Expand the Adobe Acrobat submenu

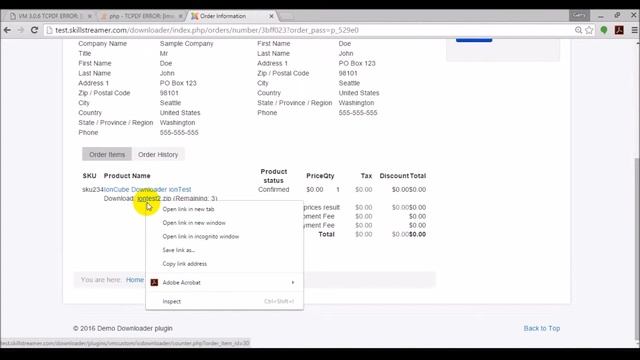[224, 282]
